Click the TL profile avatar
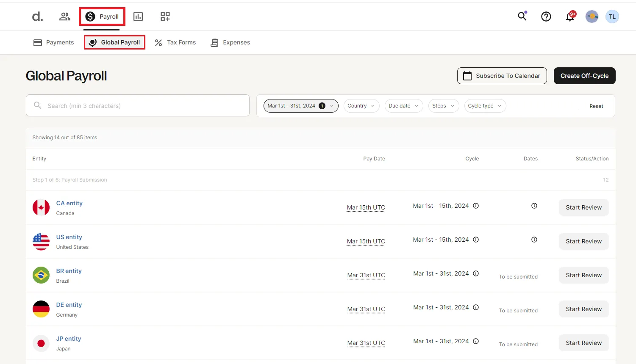 click(612, 17)
